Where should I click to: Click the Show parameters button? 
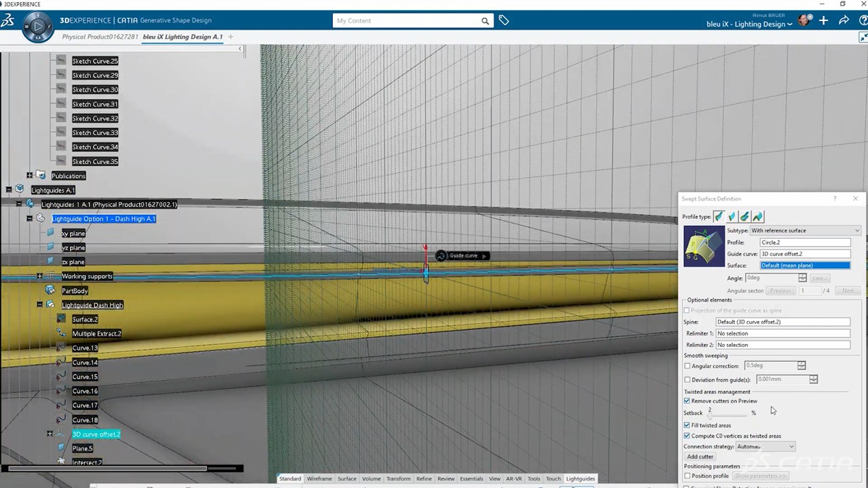pyautogui.click(x=760, y=476)
